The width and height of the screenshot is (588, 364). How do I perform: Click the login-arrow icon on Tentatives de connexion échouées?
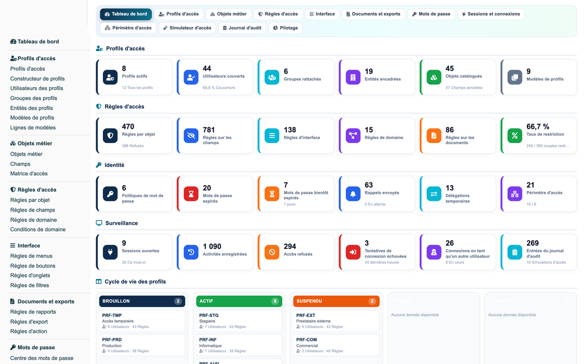[353, 252]
